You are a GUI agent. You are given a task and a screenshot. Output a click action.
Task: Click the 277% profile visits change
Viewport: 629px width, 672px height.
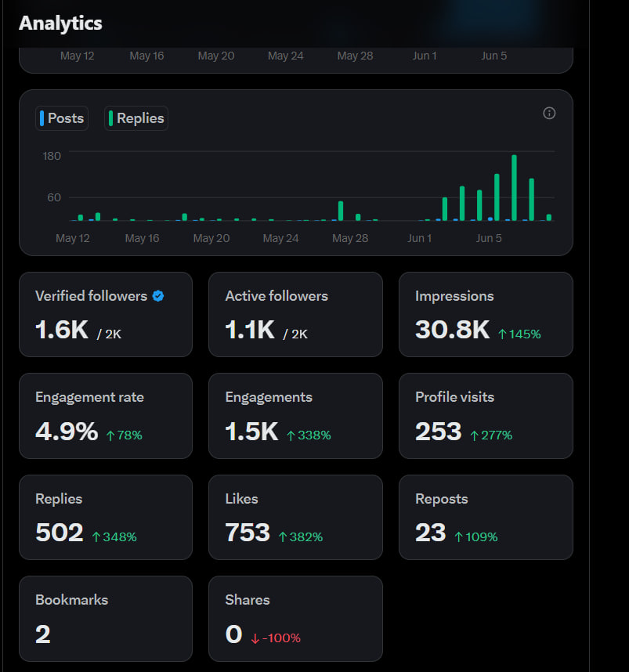pos(491,435)
